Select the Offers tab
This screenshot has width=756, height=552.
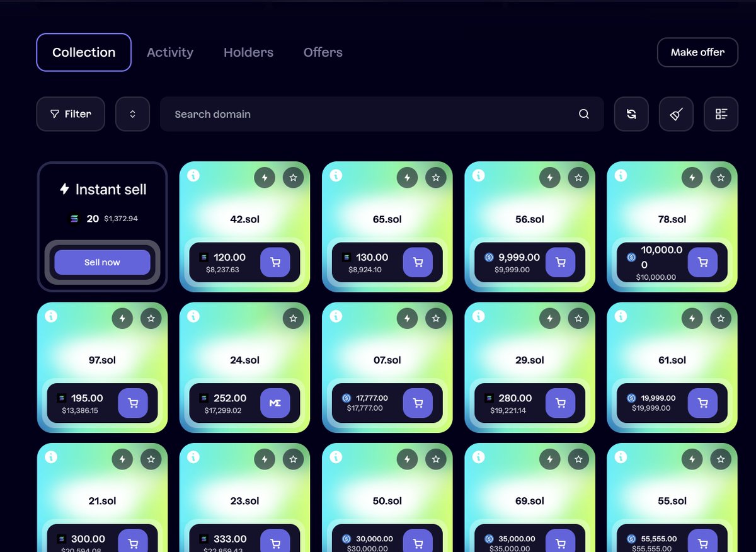tap(323, 52)
